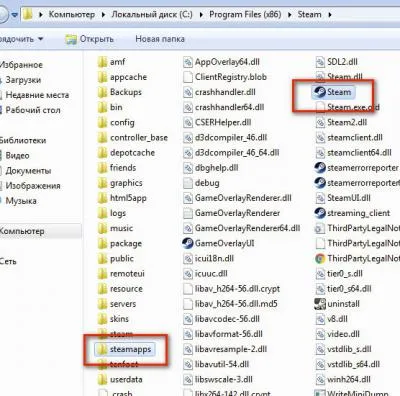
Task: Select the file vstdlib_s64.dll
Action: click(x=347, y=364)
